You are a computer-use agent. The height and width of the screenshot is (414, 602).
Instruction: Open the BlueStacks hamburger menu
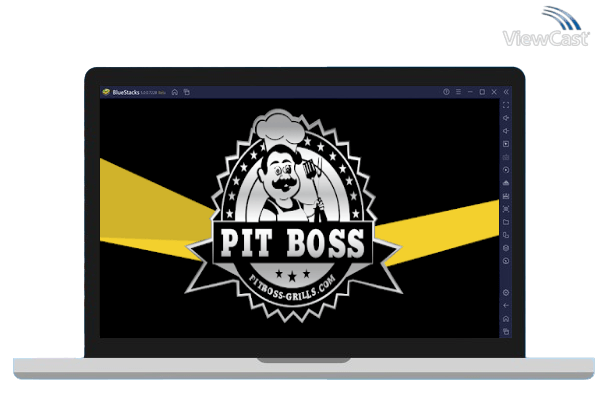coord(458,92)
